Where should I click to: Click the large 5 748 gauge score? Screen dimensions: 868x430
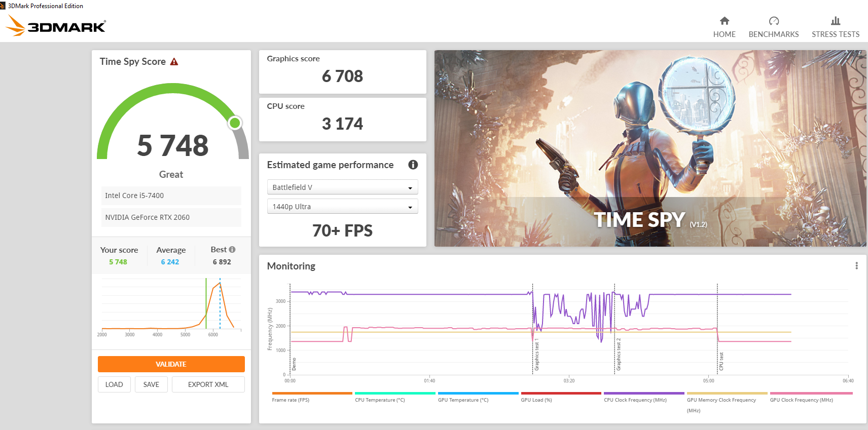[173, 145]
